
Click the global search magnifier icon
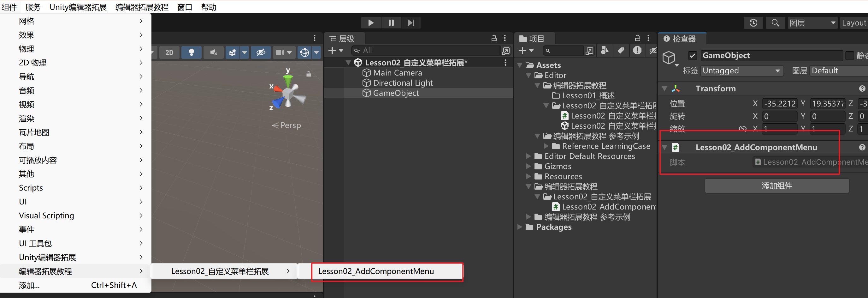(775, 23)
